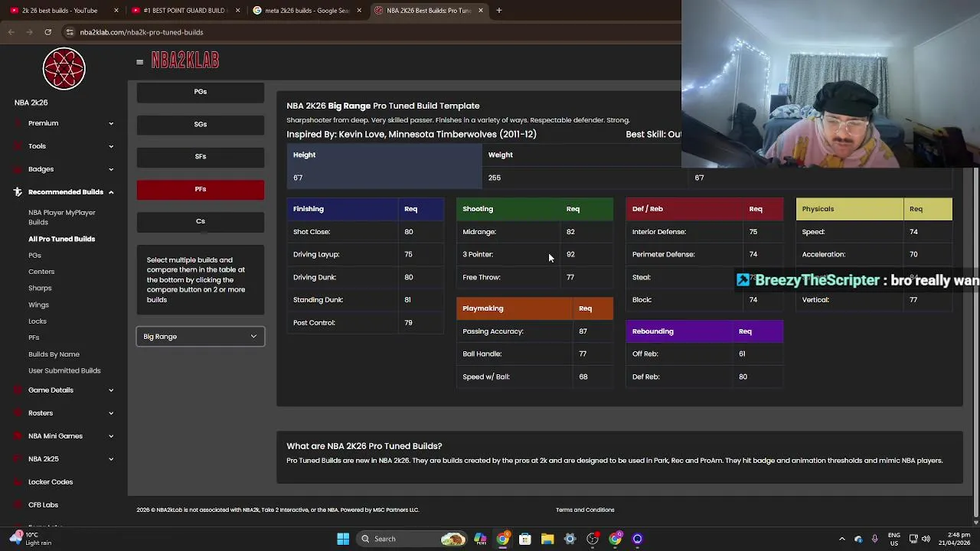Select the 'NBA 2K26 Best Builds: Pro Tuned' tab
Viewport: 980px width, 551px height.
point(428,11)
